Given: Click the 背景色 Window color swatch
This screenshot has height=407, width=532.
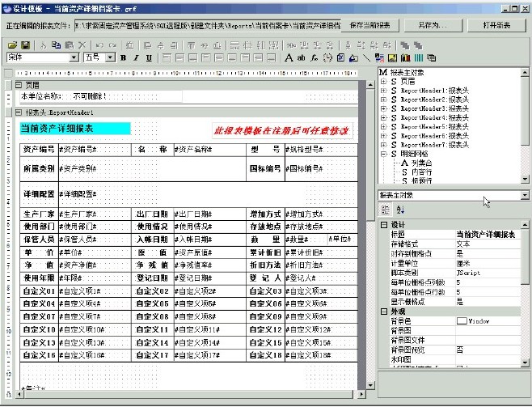Looking at the screenshot, I should click(462, 321).
